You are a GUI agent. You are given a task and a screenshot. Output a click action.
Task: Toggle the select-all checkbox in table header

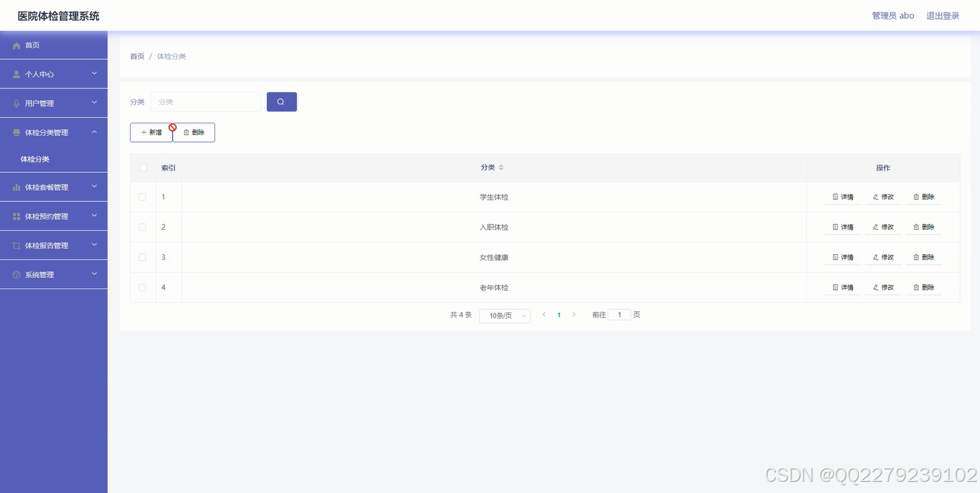point(143,168)
